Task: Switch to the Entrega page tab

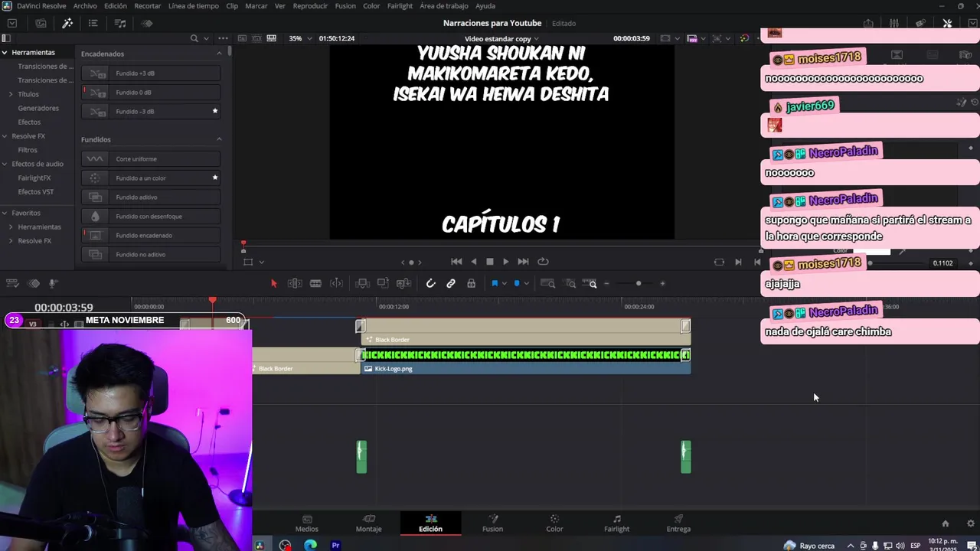Action: pos(678,523)
